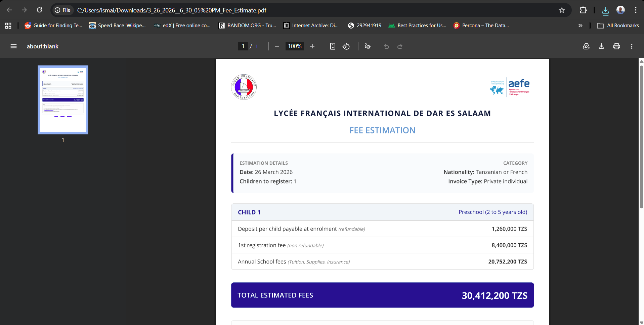Image resolution: width=644 pixels, height=325 pixels.
Task: Zoom out of the PDF
Action: 277,46
